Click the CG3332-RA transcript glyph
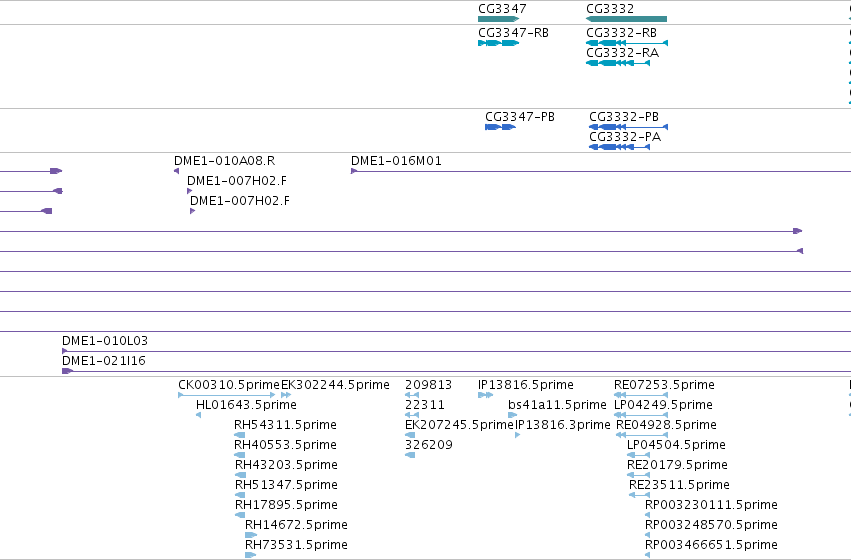 click(618, 63)
